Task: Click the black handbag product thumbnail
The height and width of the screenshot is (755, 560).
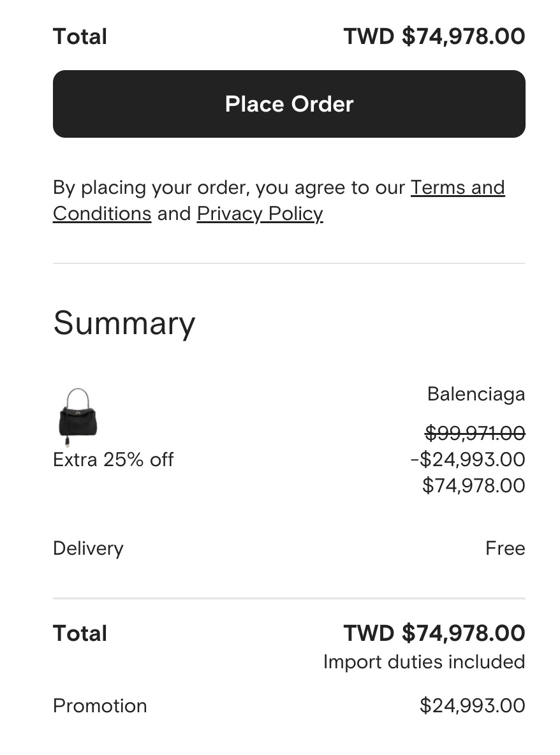Action: point(77,416)
